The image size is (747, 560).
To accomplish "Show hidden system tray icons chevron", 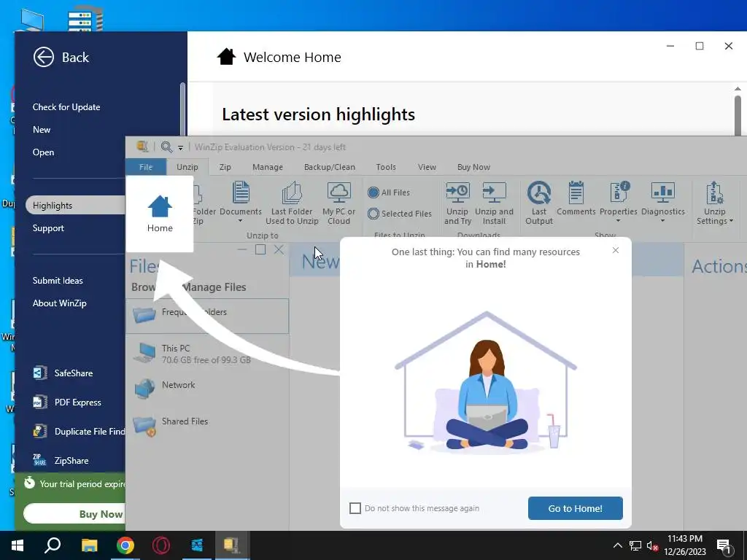I will [617, 545].
